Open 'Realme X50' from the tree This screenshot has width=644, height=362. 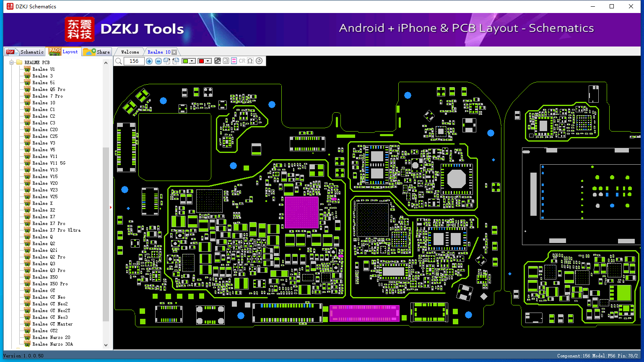click(45, 277)
